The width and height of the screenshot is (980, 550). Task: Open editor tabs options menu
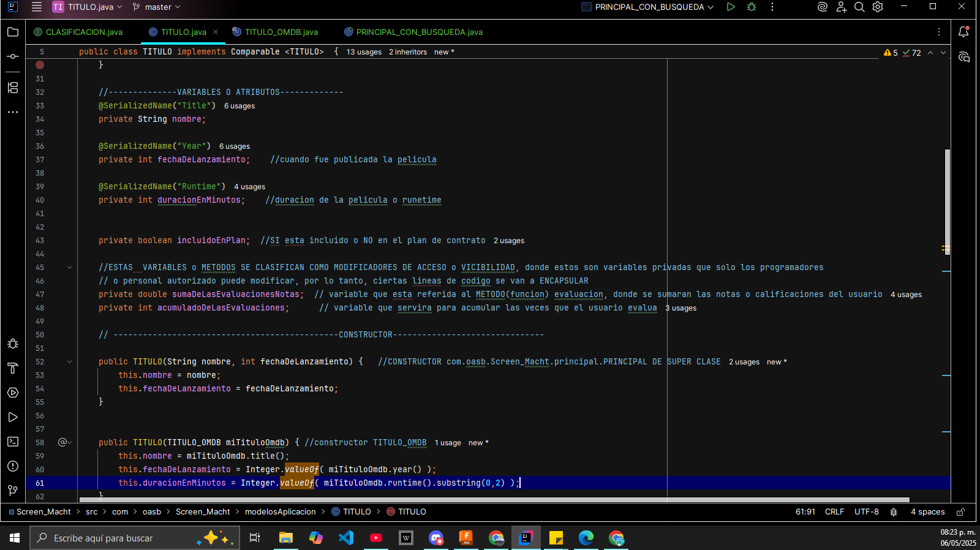click(939, 32)
